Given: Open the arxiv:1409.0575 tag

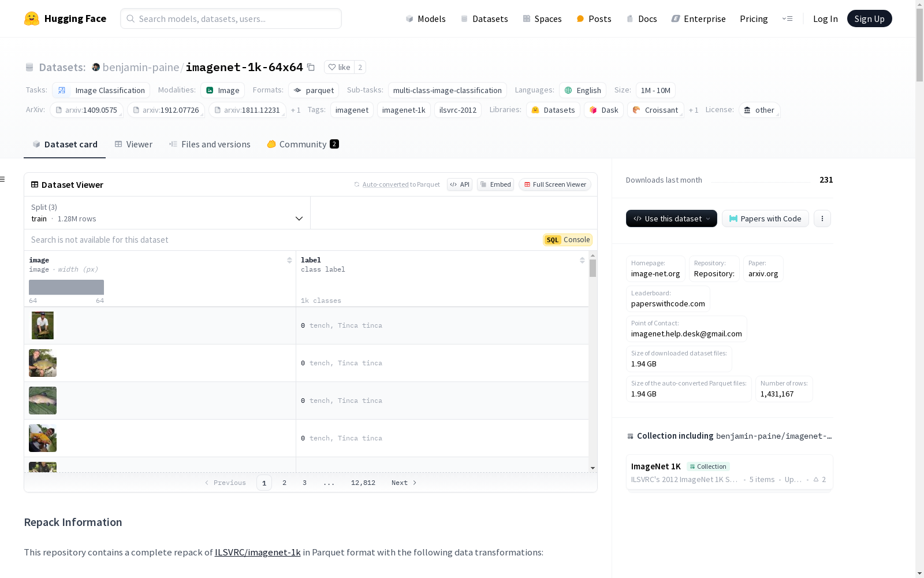Looking at the screenshot, I should pos(86,110).
